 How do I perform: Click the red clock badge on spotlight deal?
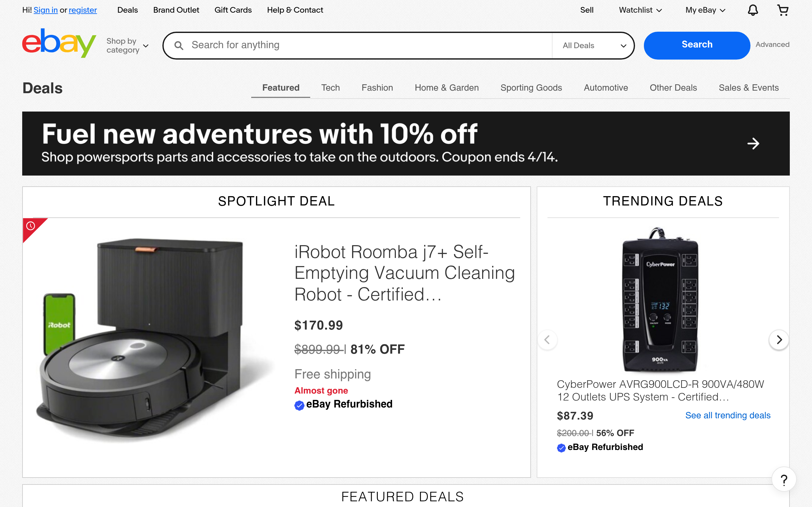[31, 226]
